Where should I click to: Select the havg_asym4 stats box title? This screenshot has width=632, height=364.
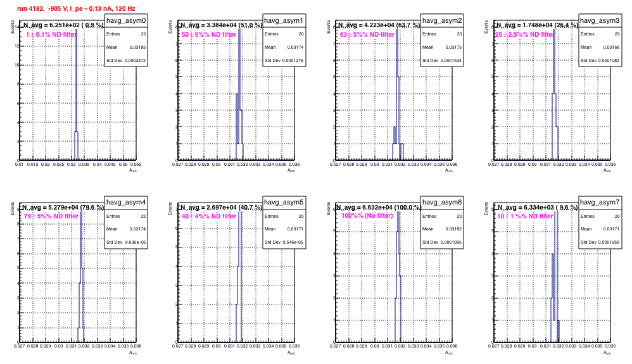click(126, 203)
